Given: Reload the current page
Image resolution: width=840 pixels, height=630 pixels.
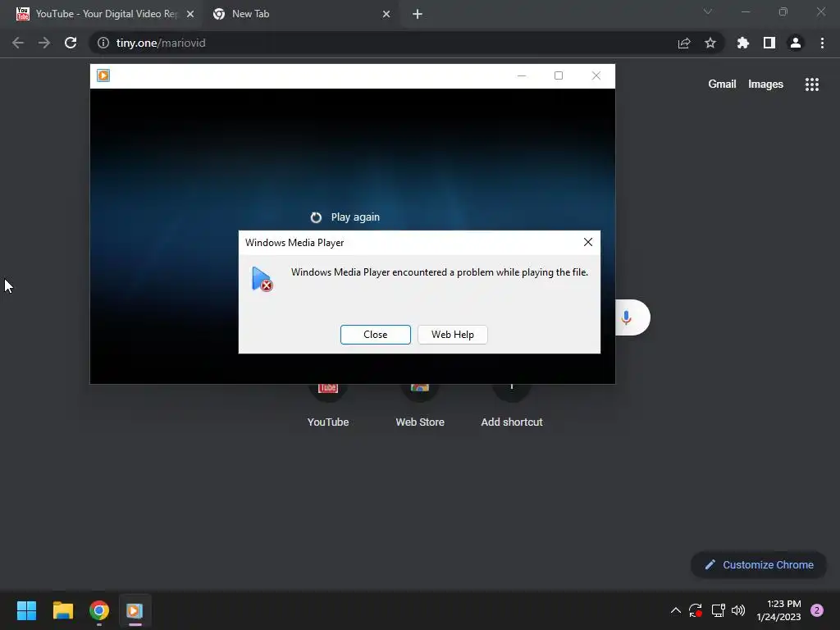Looking at the screenshot, I should (x=71, y=43).
